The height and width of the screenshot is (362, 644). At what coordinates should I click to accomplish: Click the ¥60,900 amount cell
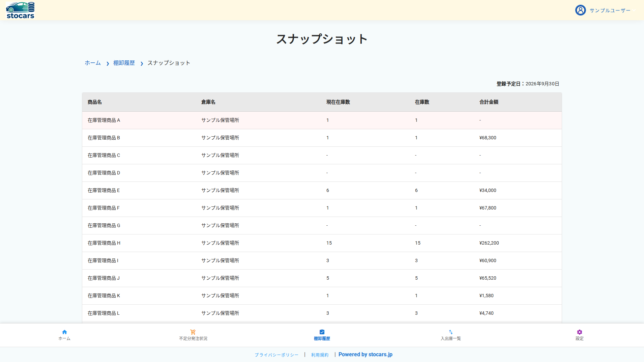[488, 260]
